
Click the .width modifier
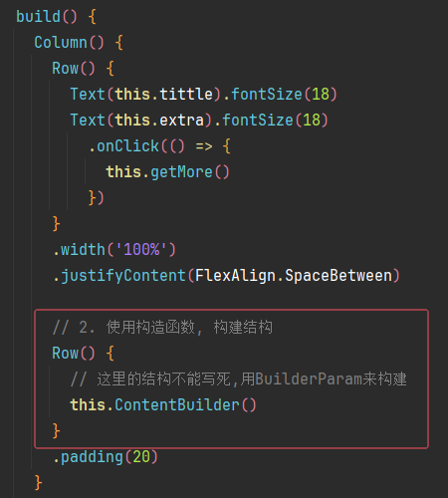coord(79,250)
